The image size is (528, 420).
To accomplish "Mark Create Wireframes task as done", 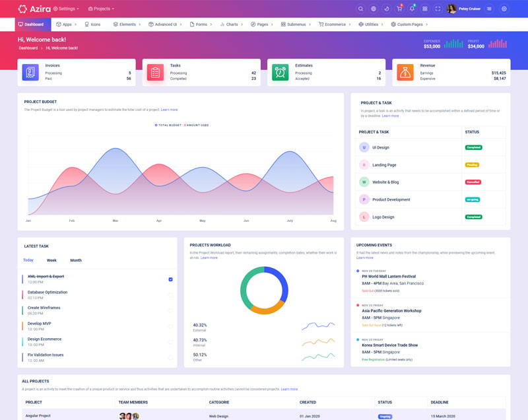I will pyautogui.click(x=170, y=310).
